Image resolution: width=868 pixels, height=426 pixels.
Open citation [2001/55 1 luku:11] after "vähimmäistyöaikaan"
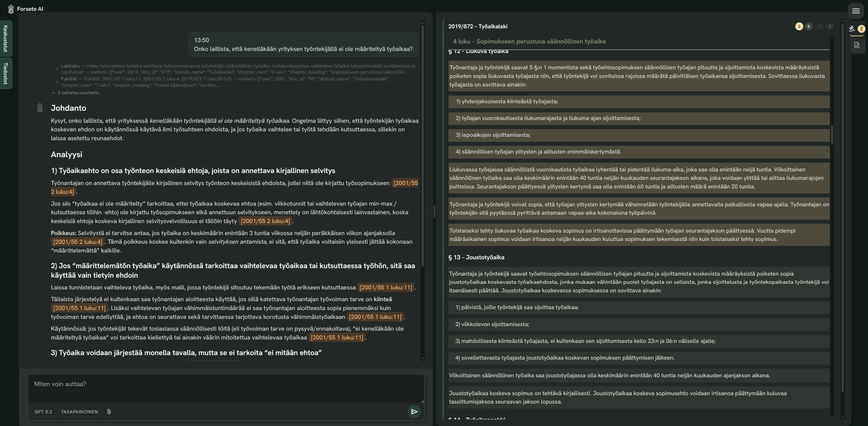click(375, 317)
